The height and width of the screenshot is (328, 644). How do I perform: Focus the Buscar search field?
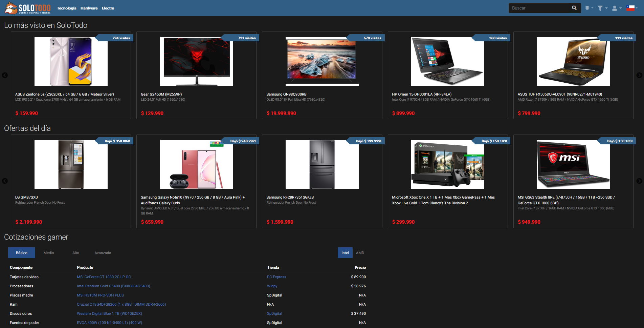click(x=539, y=8)
